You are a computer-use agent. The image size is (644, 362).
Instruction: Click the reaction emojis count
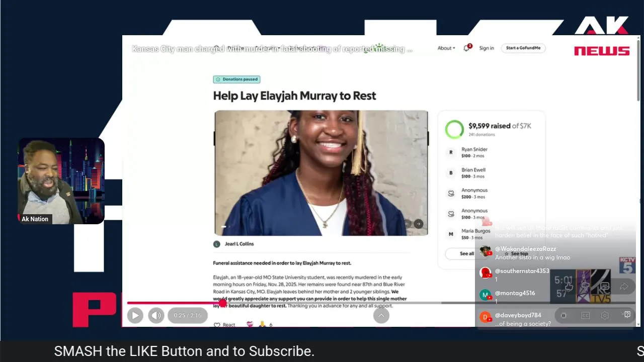click(260, 325)
